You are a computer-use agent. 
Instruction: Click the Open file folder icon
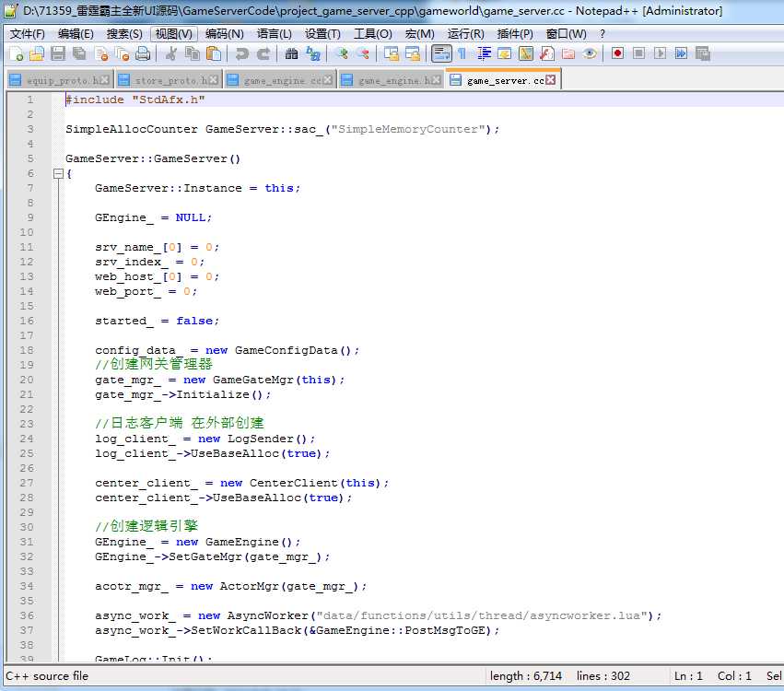pyautogui.click(x=37, y=54)
